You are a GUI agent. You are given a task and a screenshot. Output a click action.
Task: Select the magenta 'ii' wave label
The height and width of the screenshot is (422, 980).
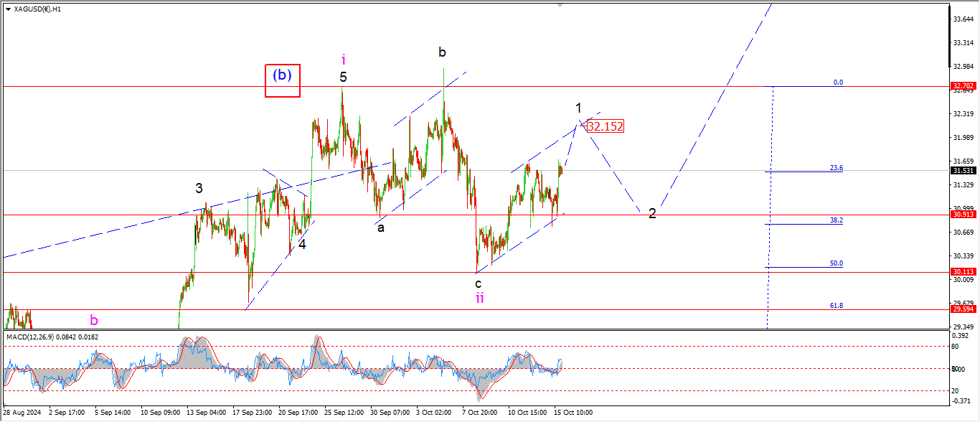pos(479,298)
